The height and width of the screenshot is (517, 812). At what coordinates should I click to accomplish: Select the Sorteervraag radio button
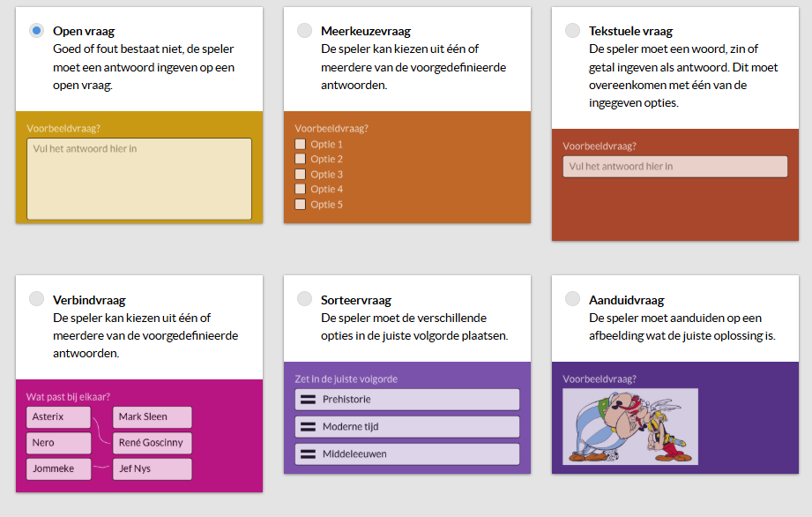(304, 299)
